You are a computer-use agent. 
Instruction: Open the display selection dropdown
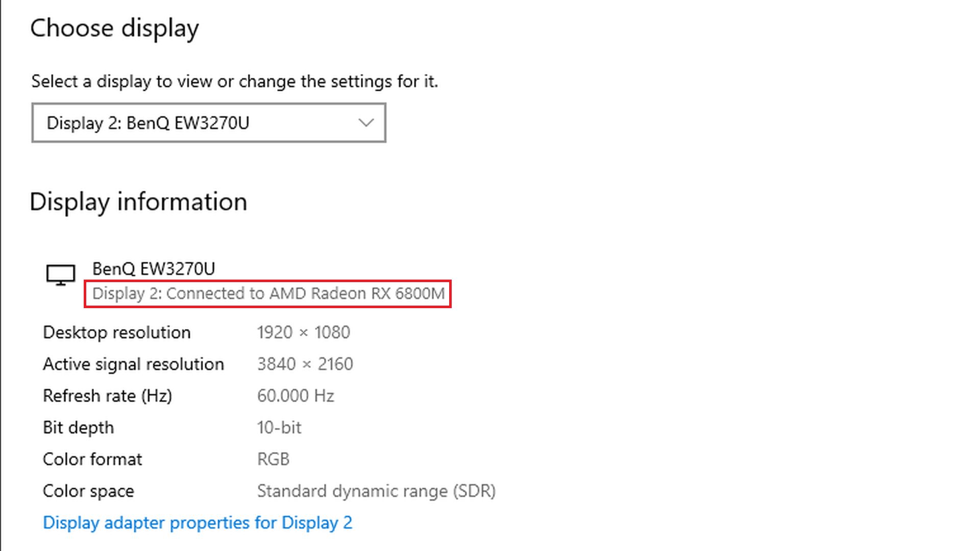208,123
